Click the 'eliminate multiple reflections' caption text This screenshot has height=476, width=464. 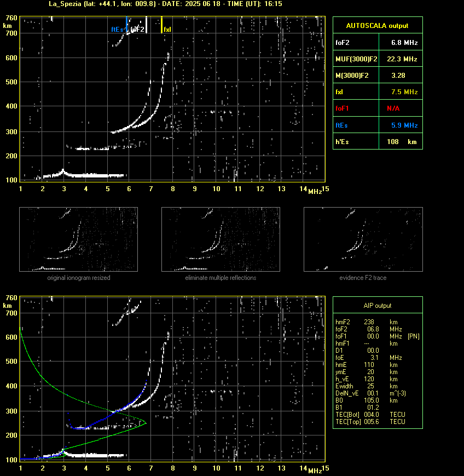coord(221,278)
